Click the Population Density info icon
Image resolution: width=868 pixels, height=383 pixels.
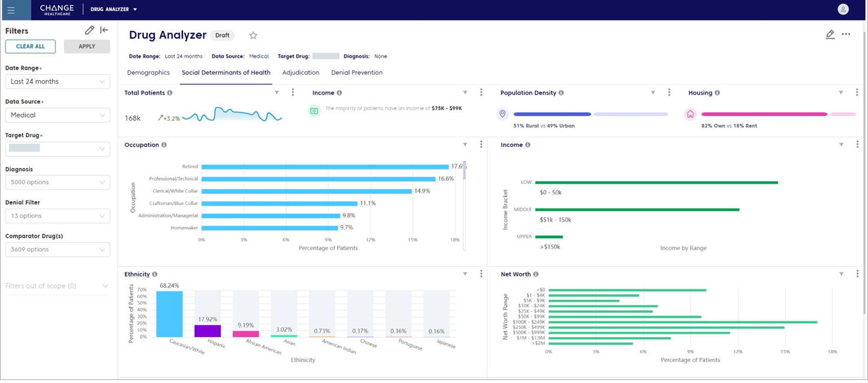(x=561, y=93)
